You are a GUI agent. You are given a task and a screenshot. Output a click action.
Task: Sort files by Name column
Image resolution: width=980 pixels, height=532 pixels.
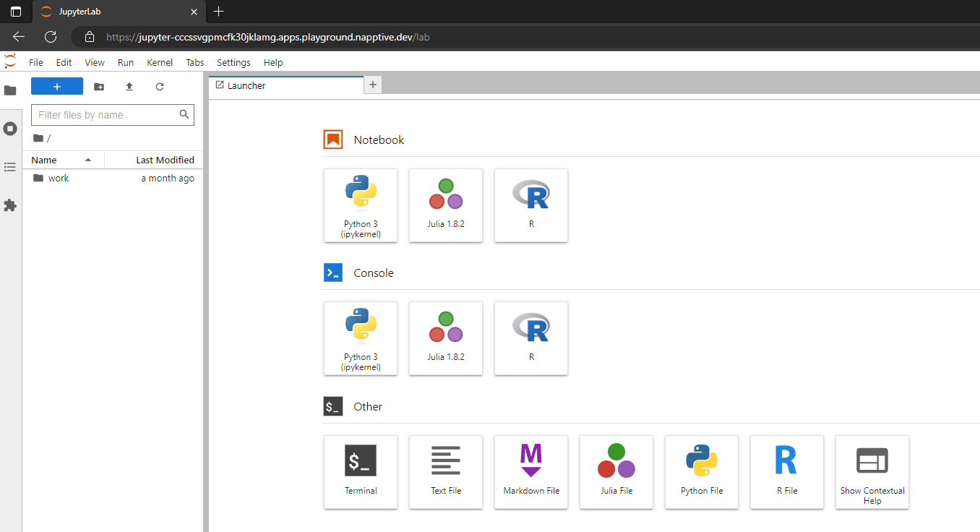(63, 160)
